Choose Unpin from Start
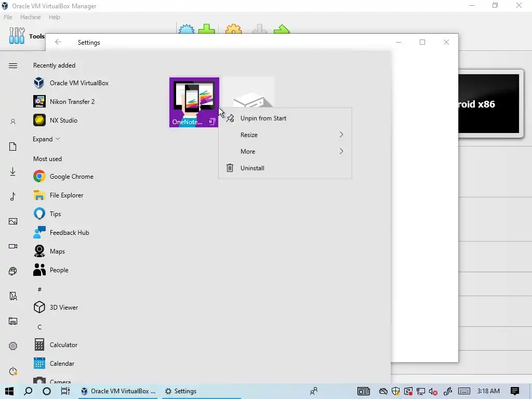532x399 pixels. [x=285, y=118]
